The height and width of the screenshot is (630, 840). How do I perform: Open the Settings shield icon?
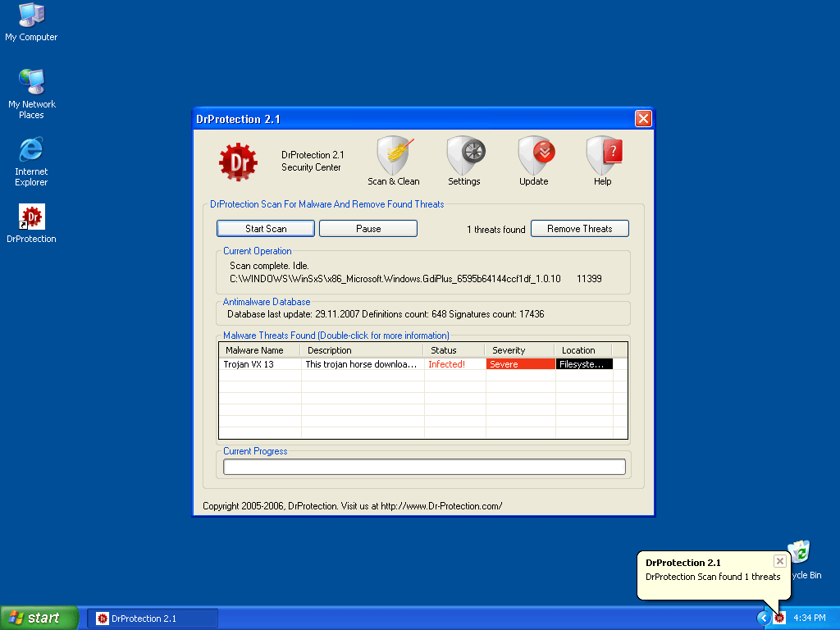click(x=464, y=156)
